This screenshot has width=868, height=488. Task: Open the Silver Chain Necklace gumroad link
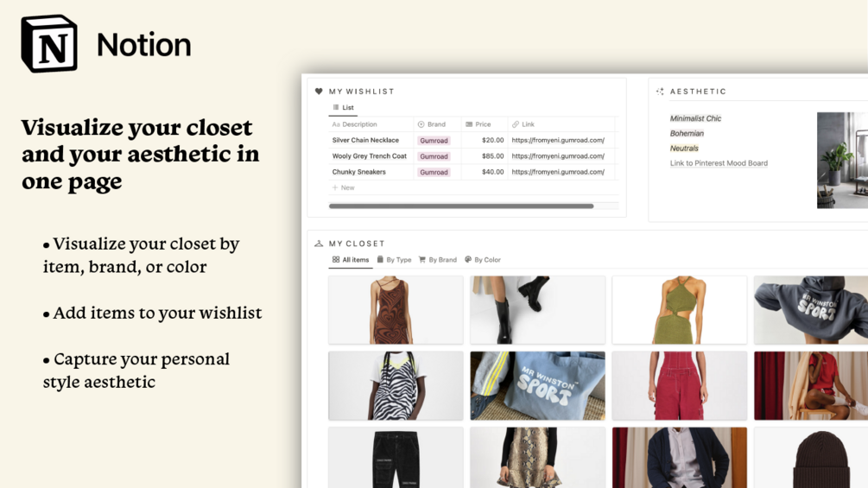coord(558,141)
